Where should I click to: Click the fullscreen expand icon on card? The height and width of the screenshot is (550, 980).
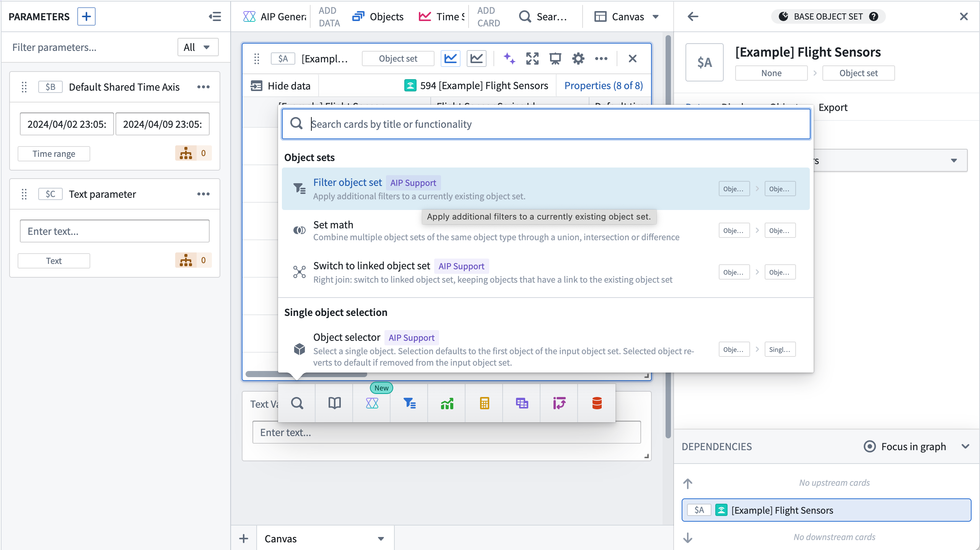(532, 59)
